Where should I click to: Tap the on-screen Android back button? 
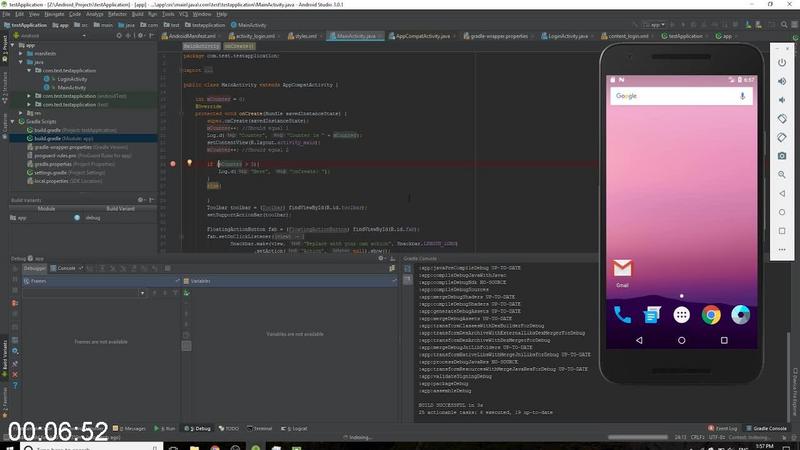639,340
